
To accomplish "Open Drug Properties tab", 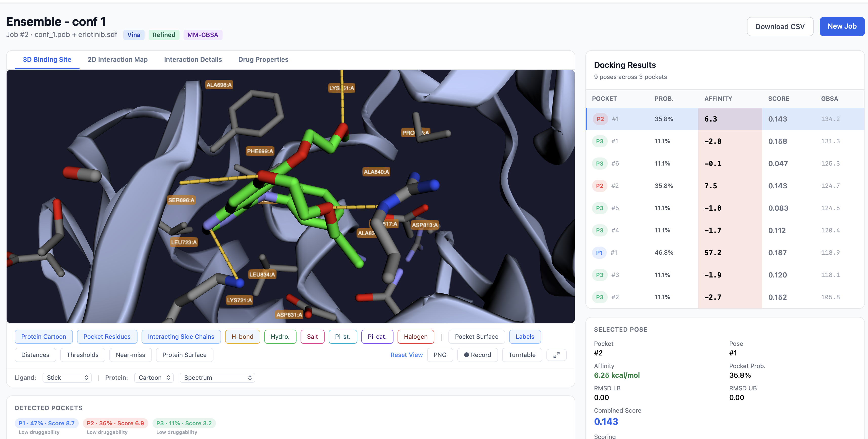I will coord(263,60).
